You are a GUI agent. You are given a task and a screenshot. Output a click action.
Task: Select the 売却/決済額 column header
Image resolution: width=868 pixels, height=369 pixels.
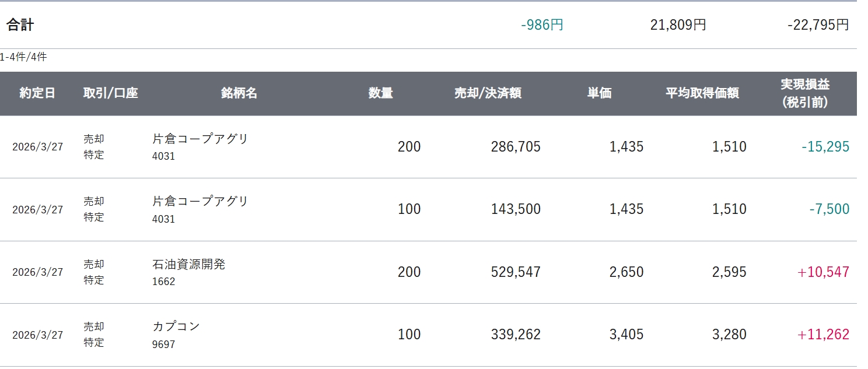(488, 93)
